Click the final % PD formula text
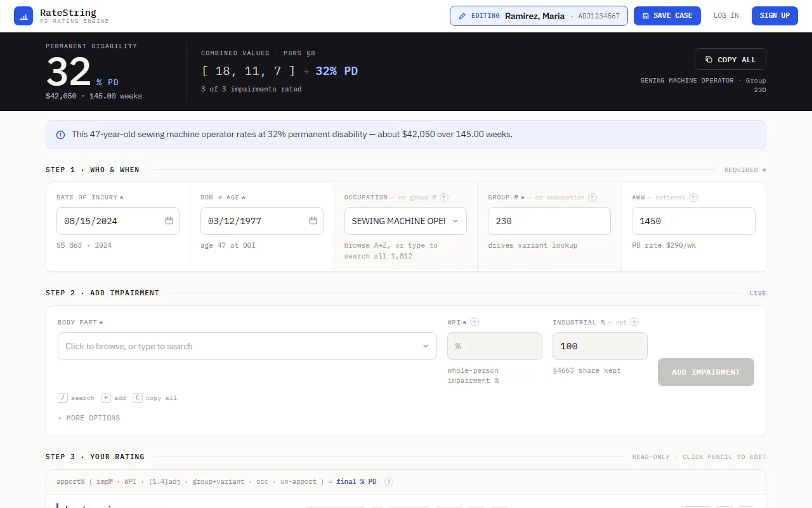812x508 pixels. click(x=357, y=482)
